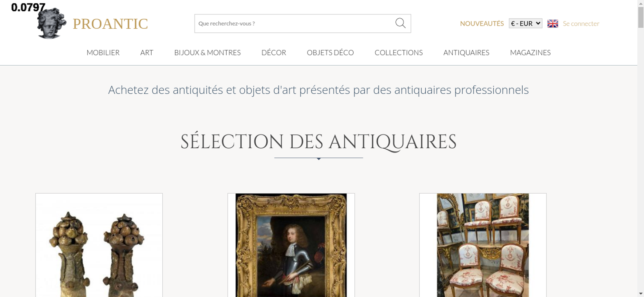Open the Objets Déco menu
Screen dimensions: 644x297
point(330,52)
